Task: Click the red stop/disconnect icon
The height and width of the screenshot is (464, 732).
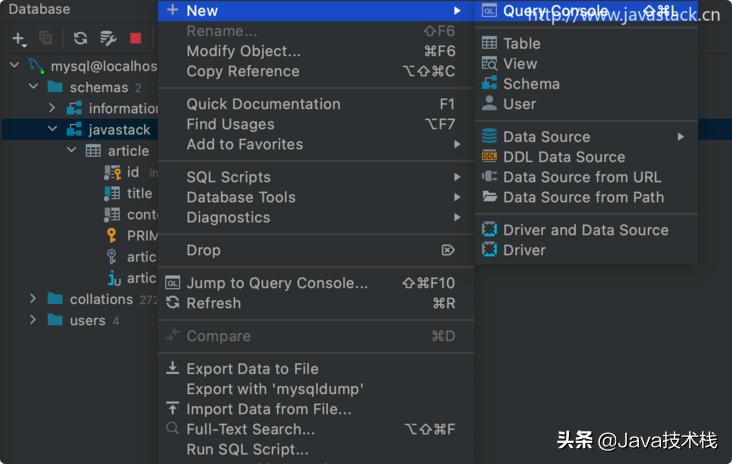Action: 135,38
